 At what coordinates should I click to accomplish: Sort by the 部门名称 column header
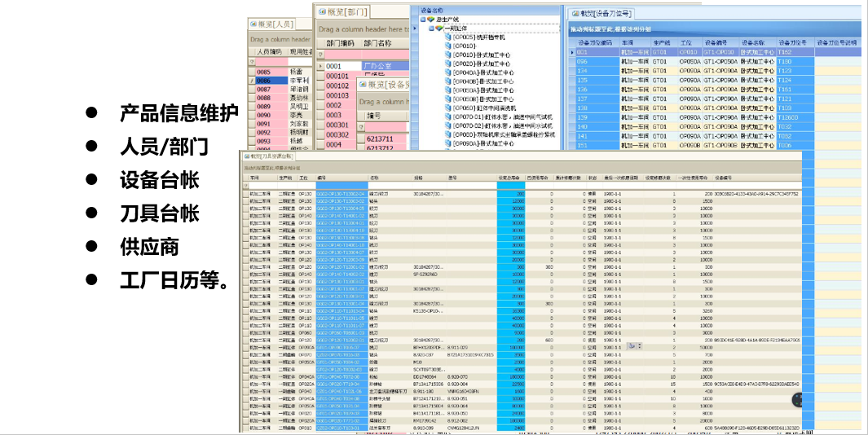(377, 43)
